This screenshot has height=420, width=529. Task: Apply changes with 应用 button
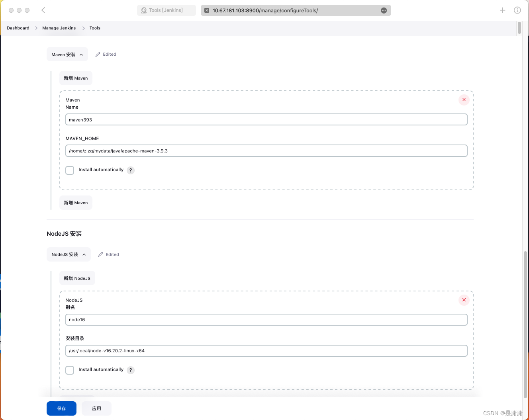coord(96,408)
